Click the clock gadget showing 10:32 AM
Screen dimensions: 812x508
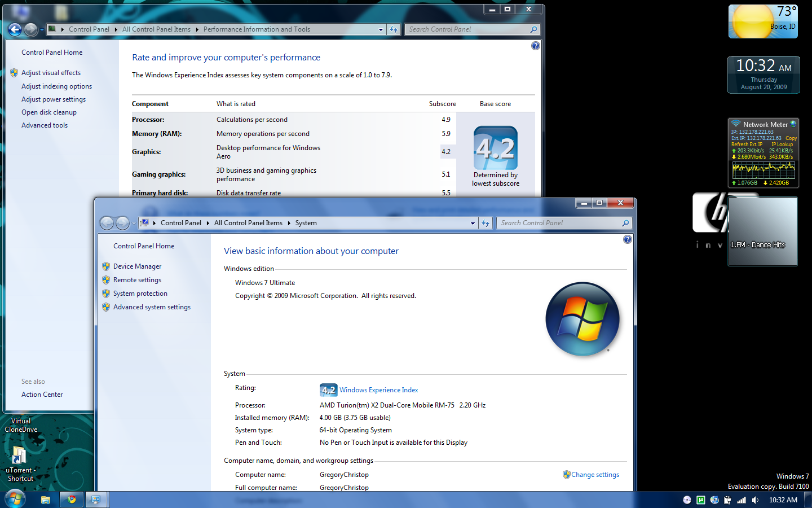click(764, 75)
